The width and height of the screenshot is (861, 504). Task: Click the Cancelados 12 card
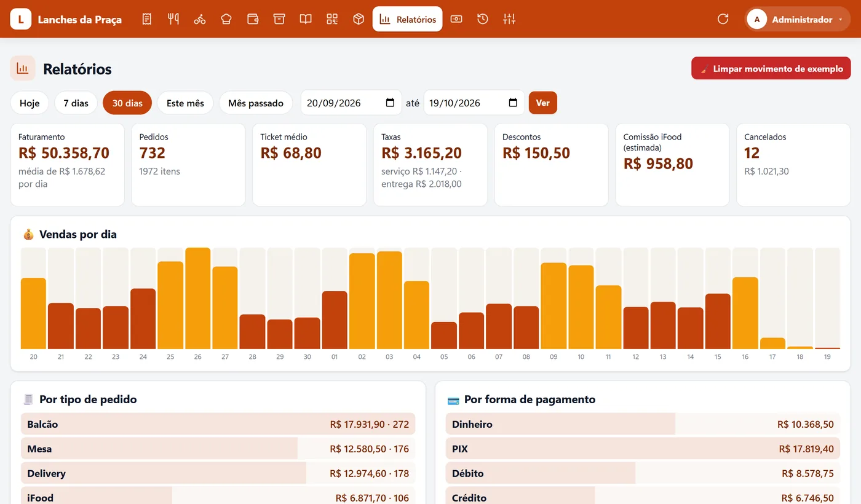click(793, 165)
